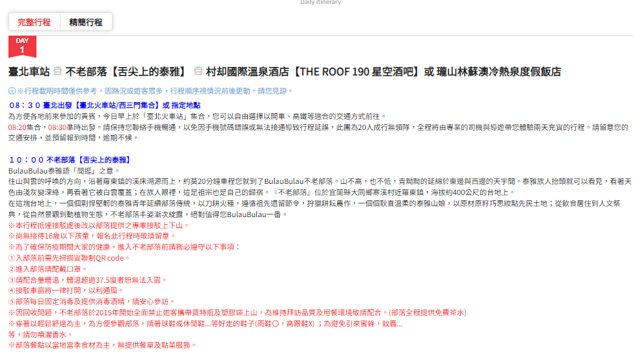Switch to the 精簡行程 tab
This screenshot has width=641, height=364.
86,22
